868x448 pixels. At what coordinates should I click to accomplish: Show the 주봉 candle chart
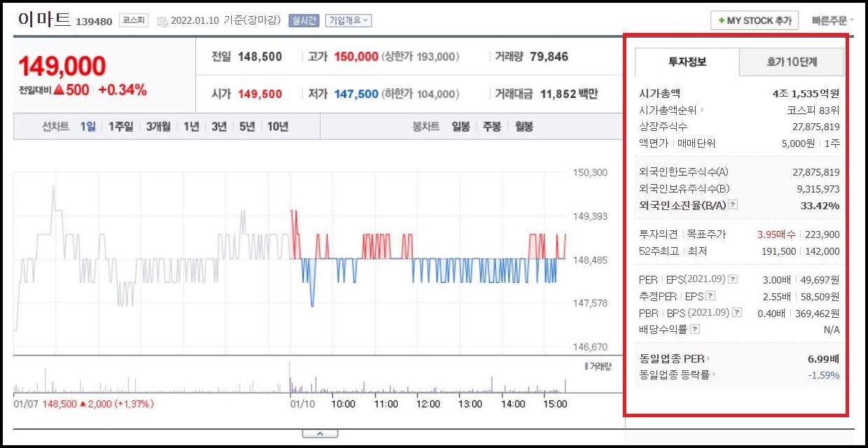click(492, 127)
